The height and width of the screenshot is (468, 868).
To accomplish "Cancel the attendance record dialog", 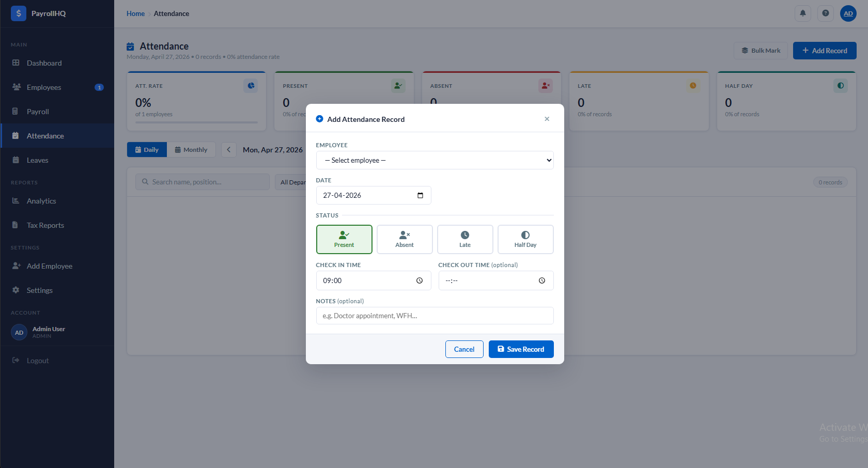I will tap(464, 349).
